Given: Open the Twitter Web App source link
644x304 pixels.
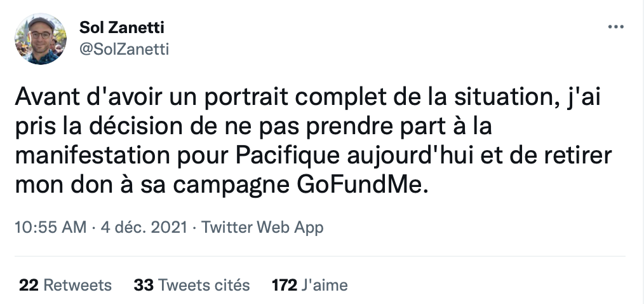Looking at the screenshot, I should click(x=262, y=227).
